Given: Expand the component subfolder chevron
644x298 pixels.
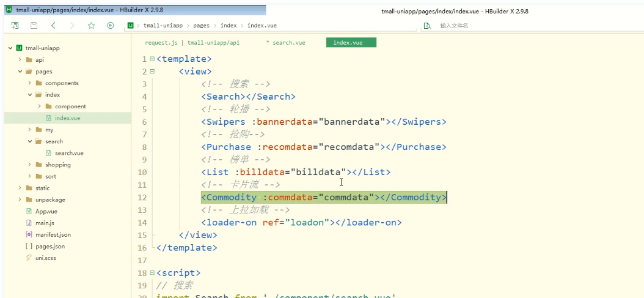Looking at the screenshot, I should coord(40,106).
